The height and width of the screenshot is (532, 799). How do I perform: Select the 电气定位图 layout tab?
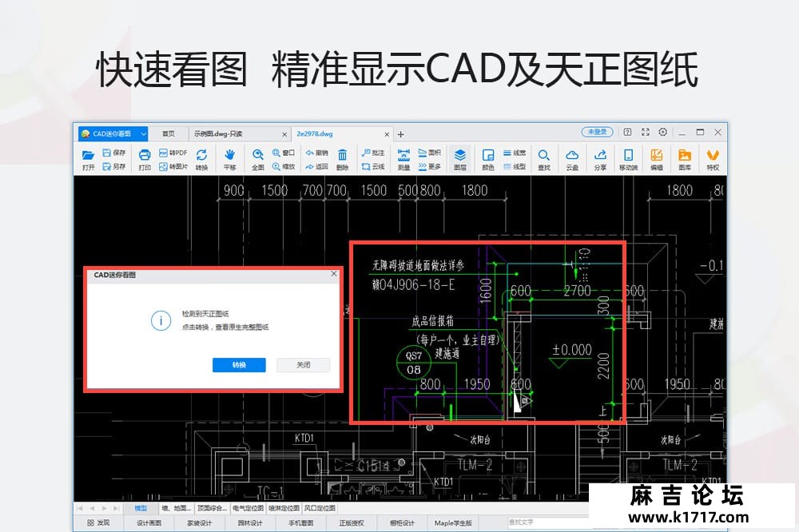248,508
